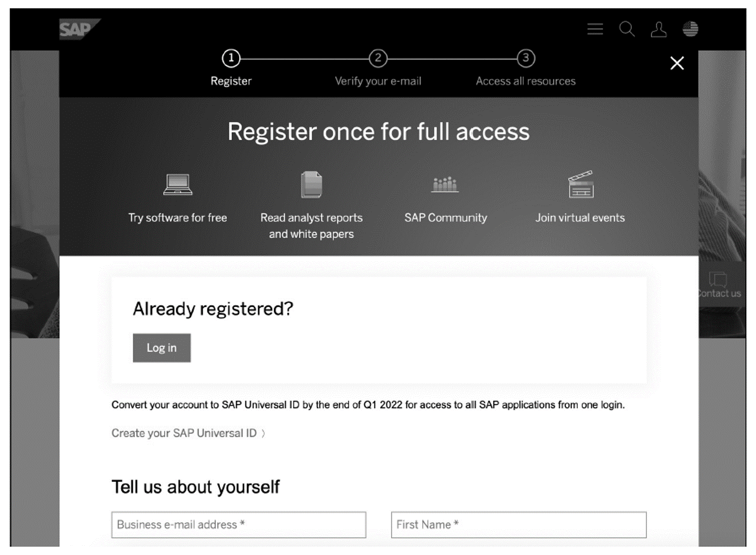Expand the chevron after Create your SAP Universal ID
This screenshot has height=555, width=756.
point(264,433)
